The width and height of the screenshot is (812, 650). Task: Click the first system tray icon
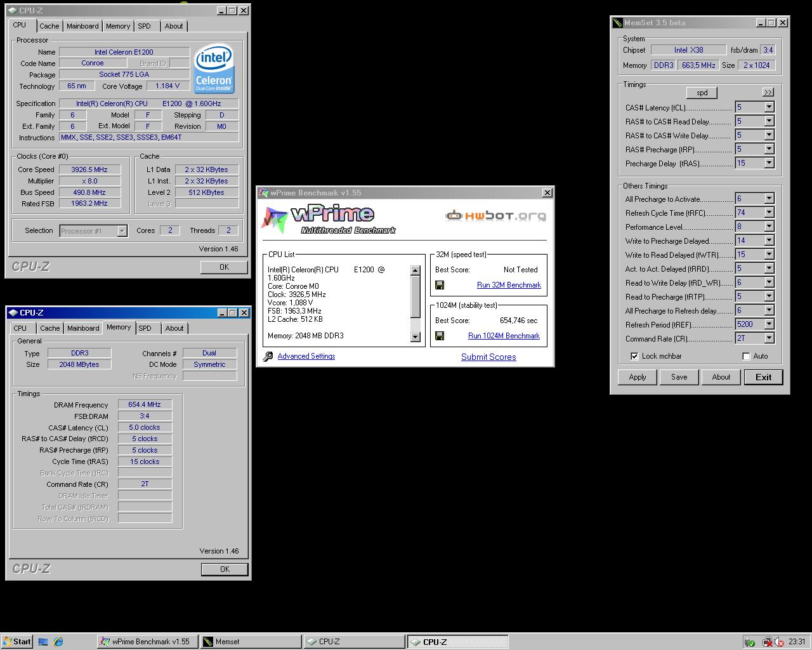(749, 642)
